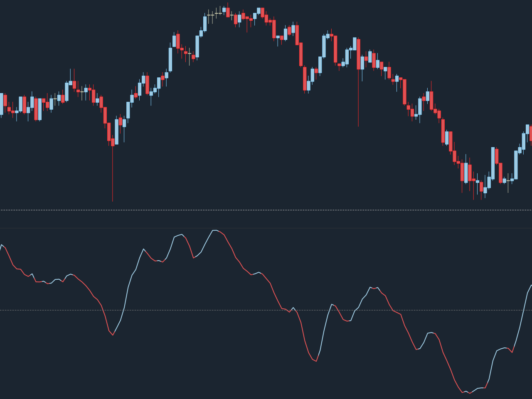The image size is (532, 399).
Task: Click the dashed midline of the oscillator panel
Action: (x=266, y=310)
